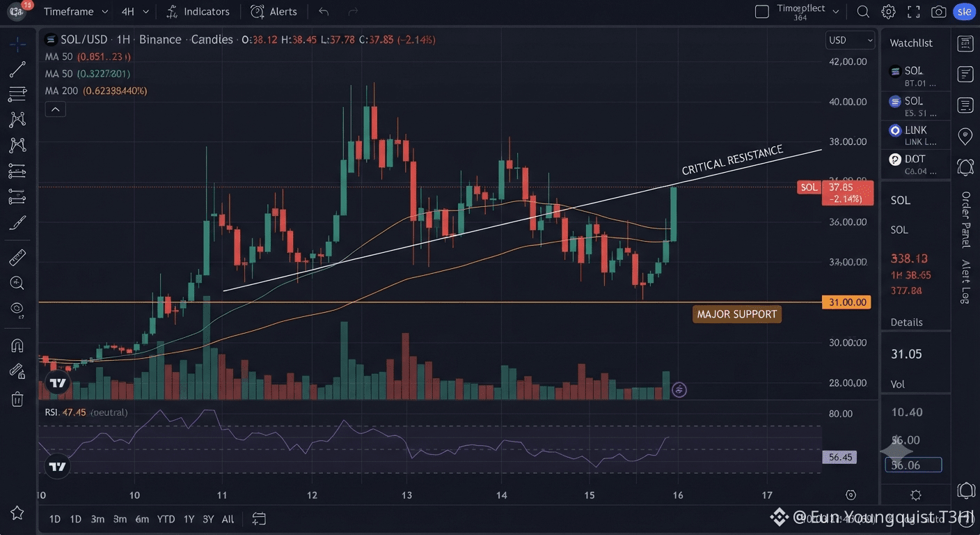Open the Indicators menu
The image size is (980, 535).
pyautogui.click(x=198, y=11)
